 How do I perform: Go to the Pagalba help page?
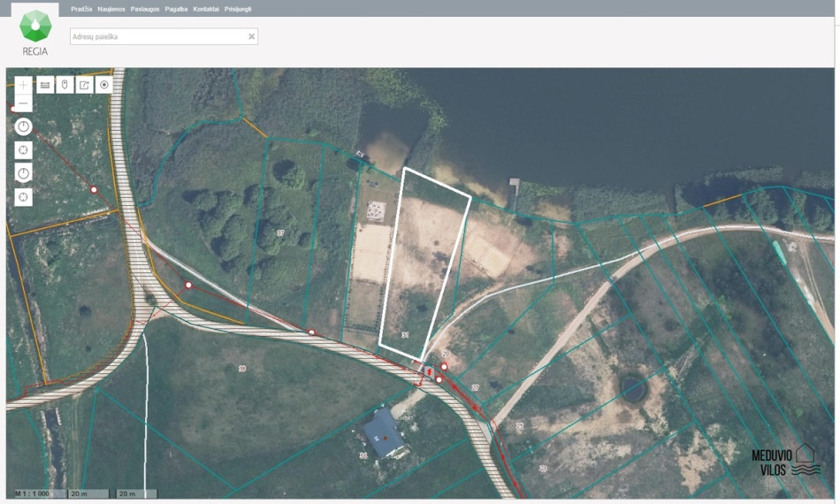[176, 9]
